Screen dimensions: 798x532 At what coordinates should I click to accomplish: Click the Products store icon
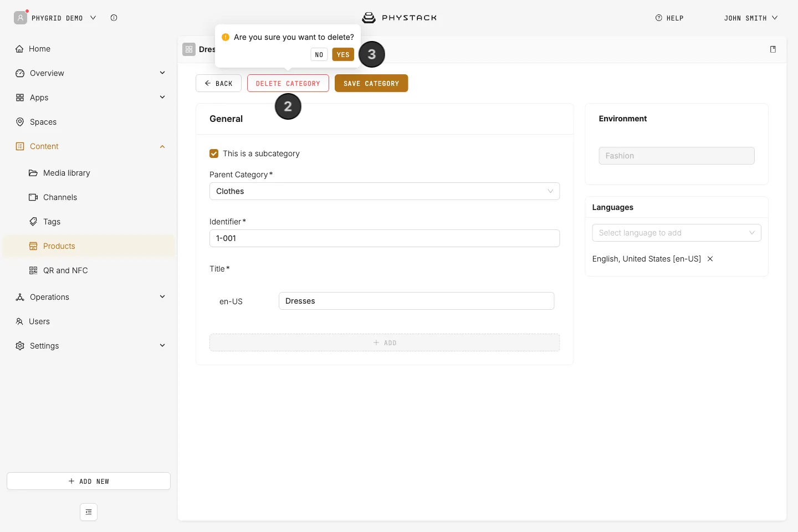[x=33, y=246]
